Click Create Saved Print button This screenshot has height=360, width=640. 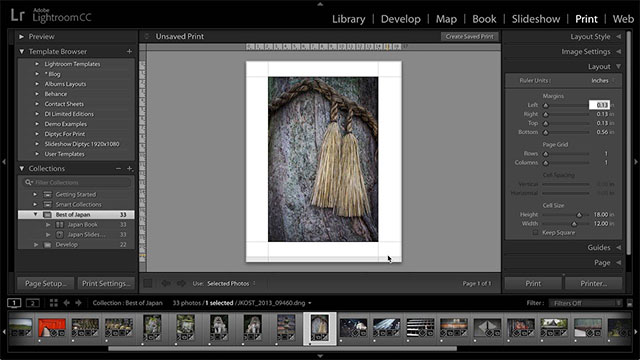tap(469, 37)
